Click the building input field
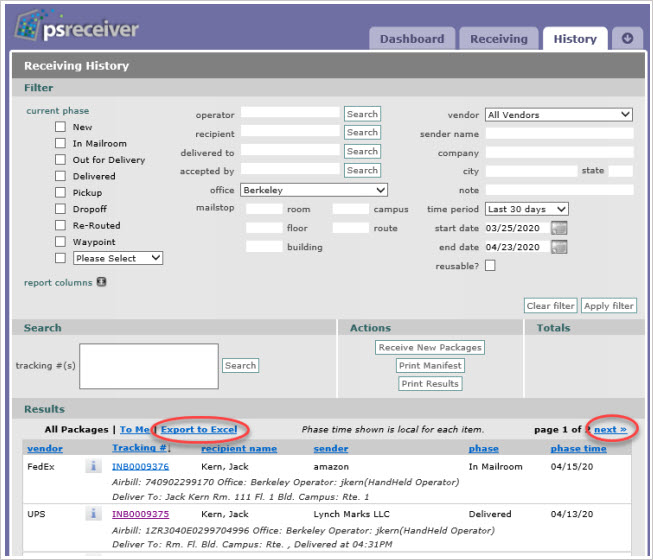The image size is (653, 560). click(264, 246)
